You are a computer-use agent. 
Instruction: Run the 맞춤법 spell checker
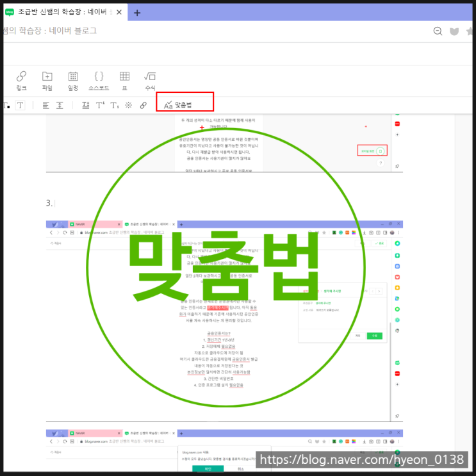pos(178,105)
